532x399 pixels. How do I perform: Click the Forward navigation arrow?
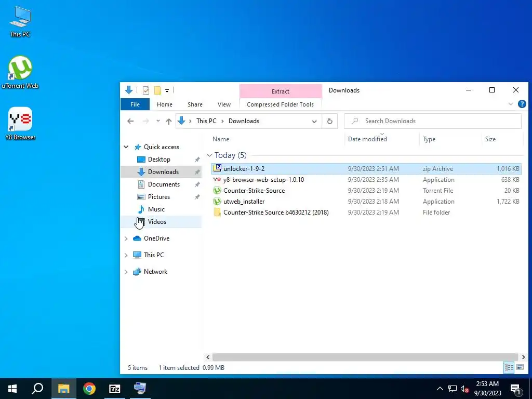pos(145,121)
